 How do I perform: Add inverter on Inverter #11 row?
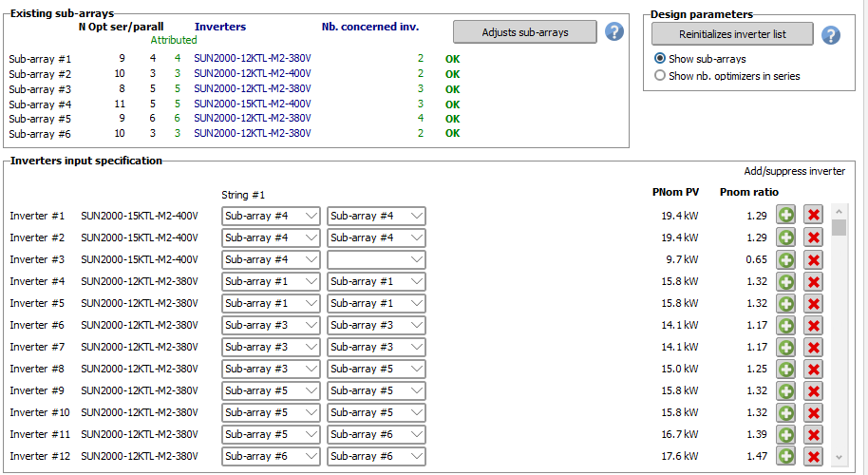click(x=785, y=434)
